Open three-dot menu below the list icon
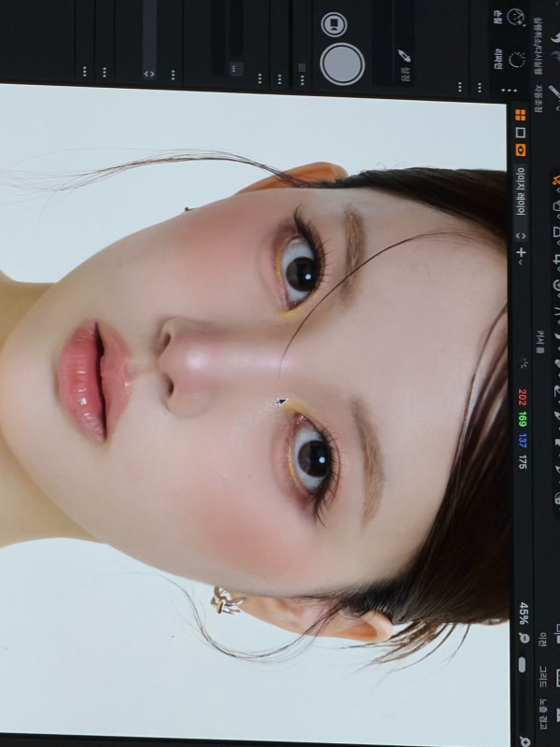 301,80
